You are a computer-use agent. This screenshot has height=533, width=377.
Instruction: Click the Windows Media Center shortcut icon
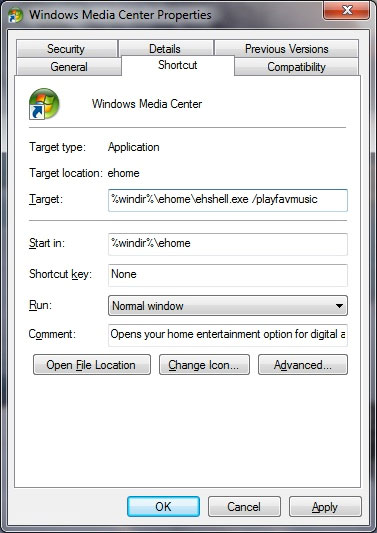click(44, 104)
